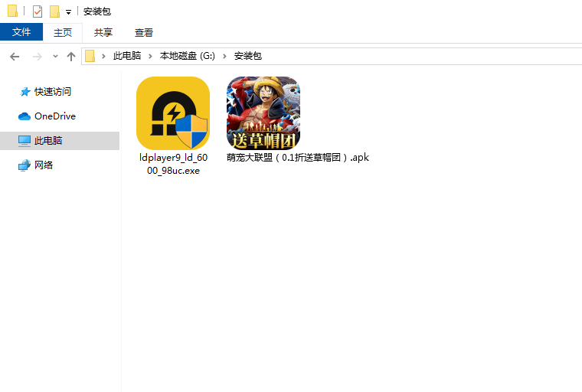This screenshot has width=582, height=392.
Task: Open the 文件 menu
Action: [21, 32]
